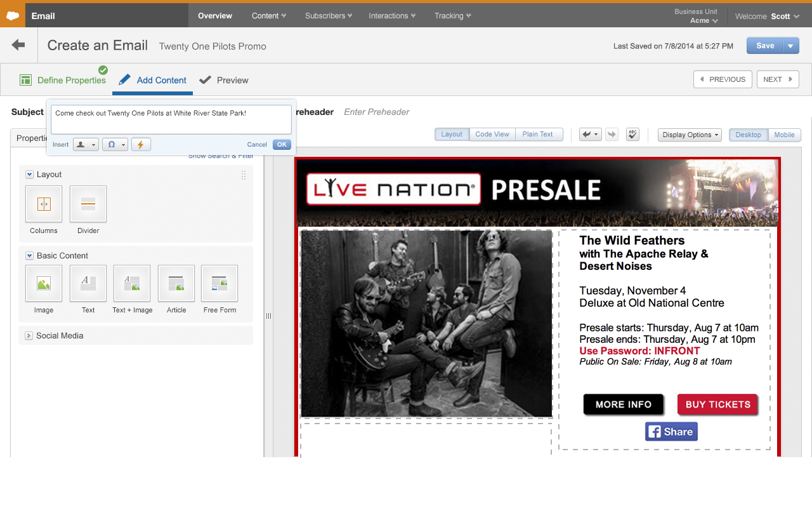Click the panel splitter handle

point(268,316)
